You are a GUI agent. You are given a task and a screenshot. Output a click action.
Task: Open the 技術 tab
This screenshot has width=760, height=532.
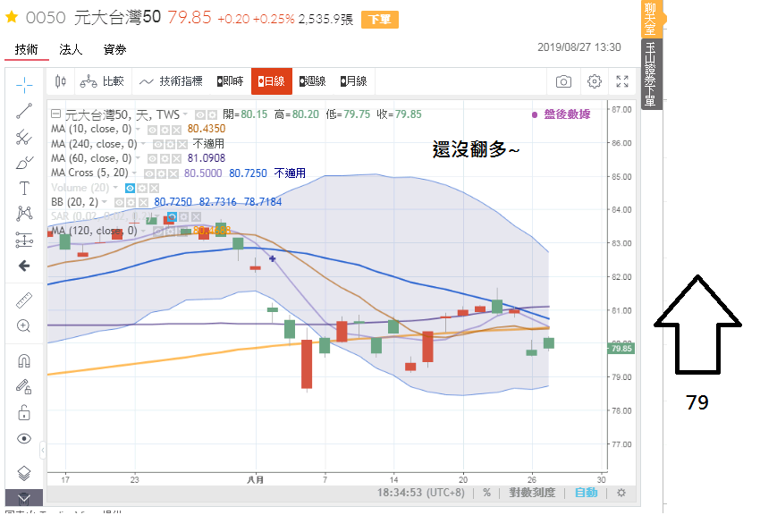pos(27,49)
